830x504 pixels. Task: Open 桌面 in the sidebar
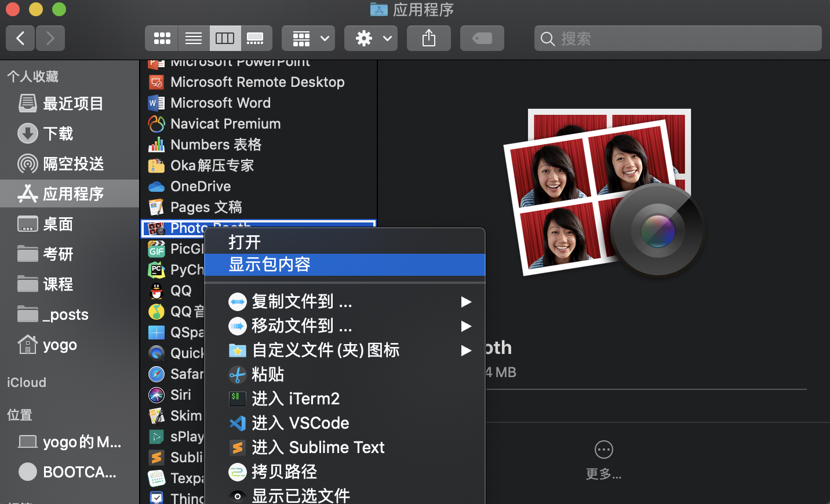tap(70, 224)
